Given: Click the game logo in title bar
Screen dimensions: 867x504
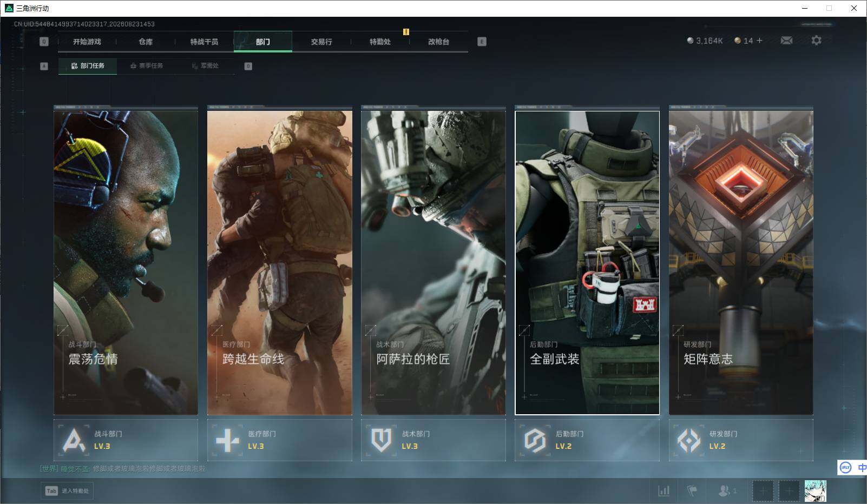Looking at the screenshot, I should point(9,8).
